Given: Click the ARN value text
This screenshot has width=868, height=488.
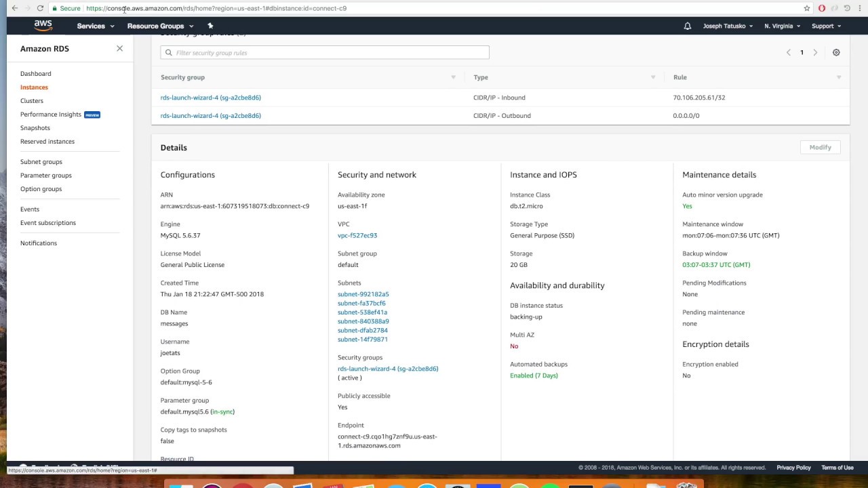Looking at the screenshot, I should point(235,206).
